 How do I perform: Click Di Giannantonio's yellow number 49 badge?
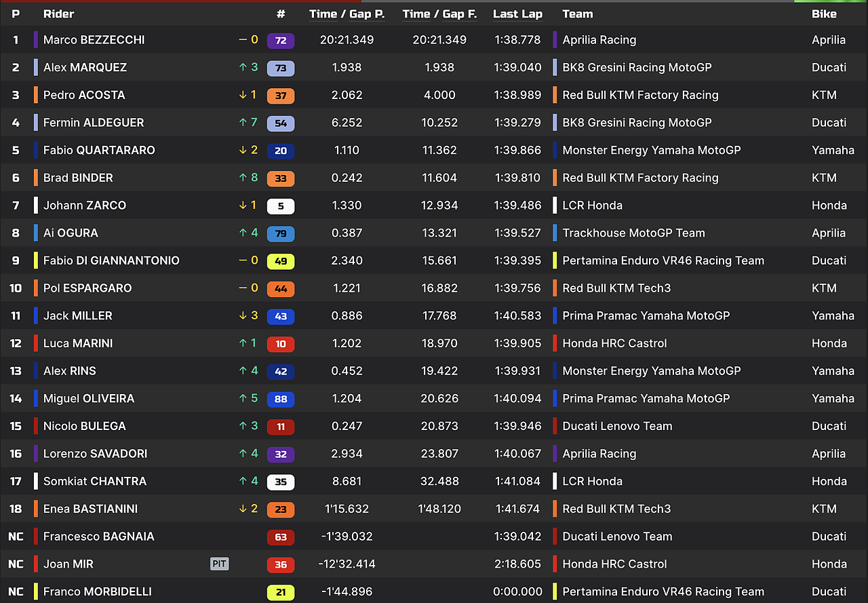coord(281,261)
